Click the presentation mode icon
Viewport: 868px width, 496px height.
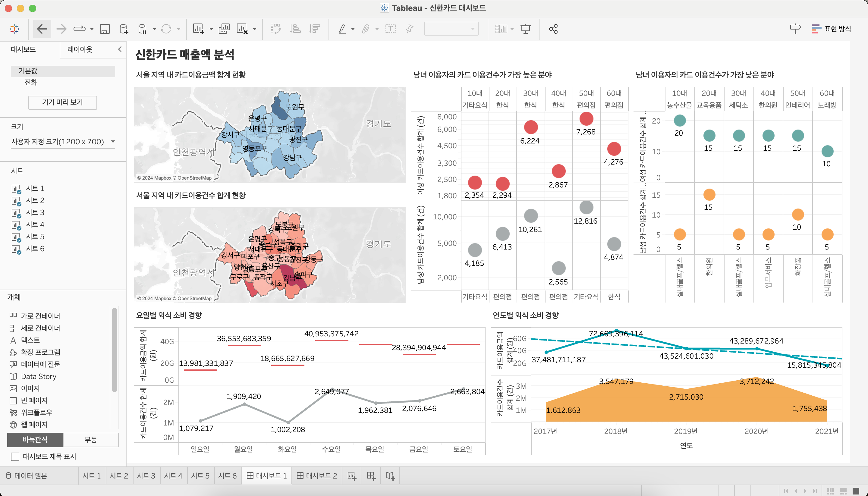[525, 29]
